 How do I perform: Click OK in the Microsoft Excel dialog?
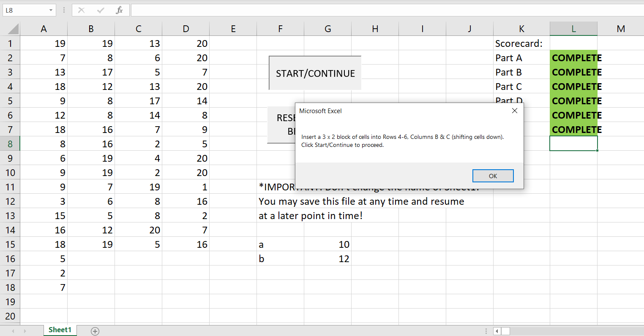point(493,176)
